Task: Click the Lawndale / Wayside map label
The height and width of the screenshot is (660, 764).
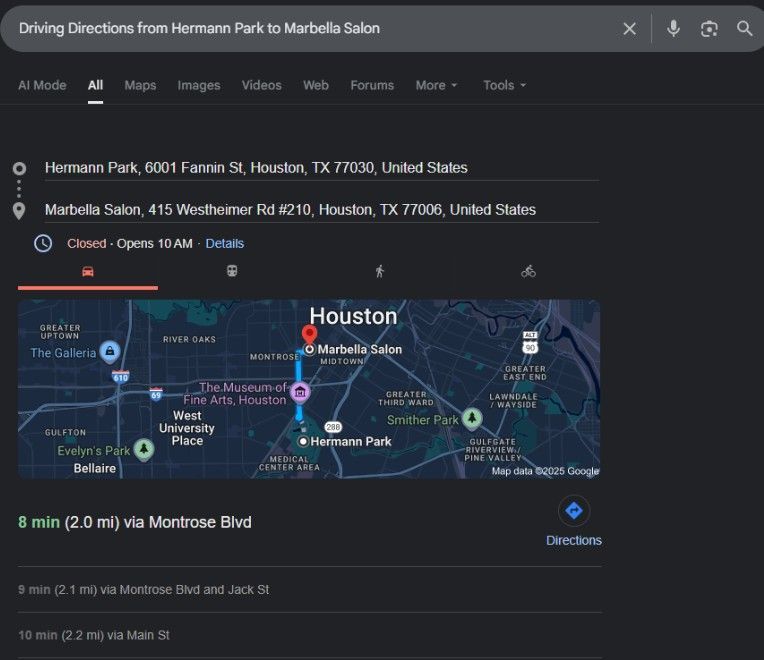Action: pyautogui.click(x=513, y=401)
